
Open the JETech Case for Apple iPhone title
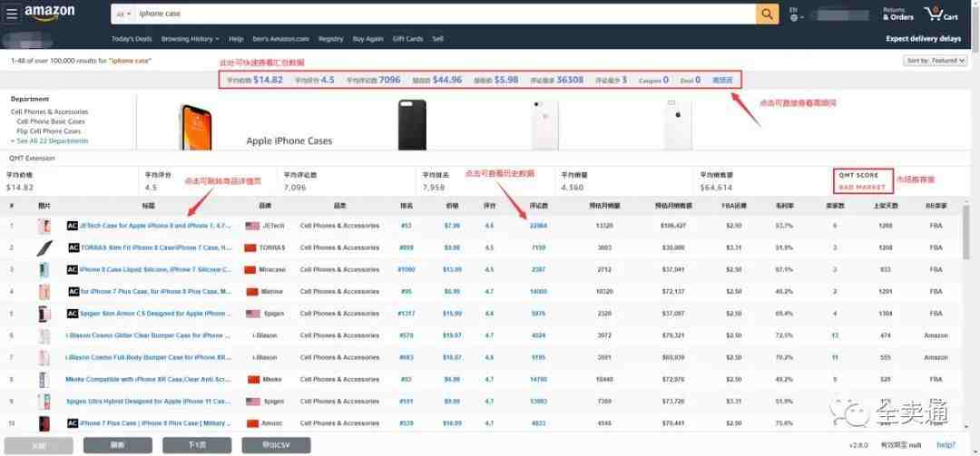(x=156, y=226)
